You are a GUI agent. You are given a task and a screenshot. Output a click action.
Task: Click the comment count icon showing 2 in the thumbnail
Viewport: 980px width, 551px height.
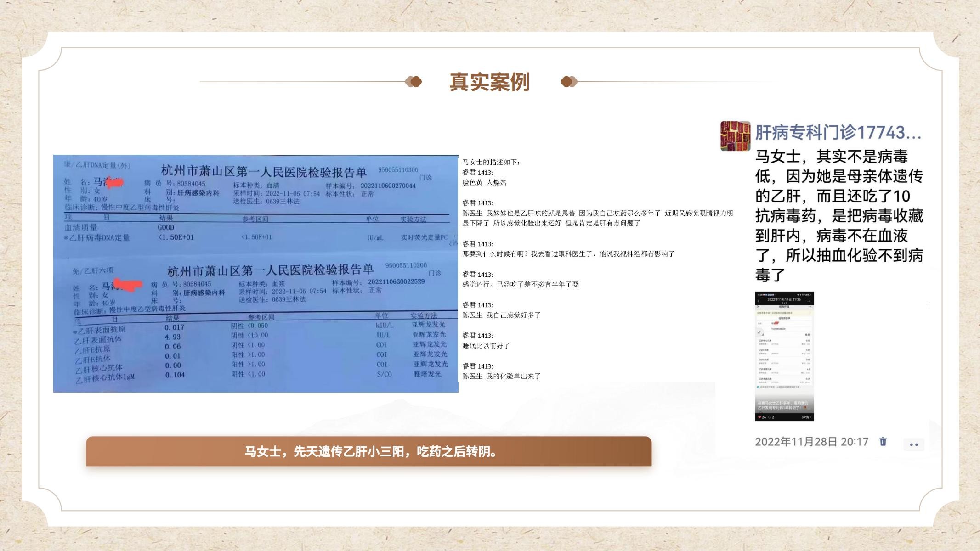coord(771,417)
